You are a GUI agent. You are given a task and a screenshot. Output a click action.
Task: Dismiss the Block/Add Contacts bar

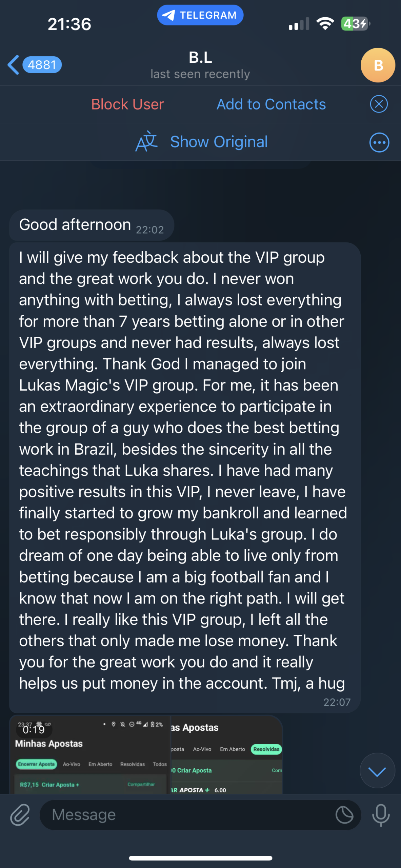pos(379,104)
